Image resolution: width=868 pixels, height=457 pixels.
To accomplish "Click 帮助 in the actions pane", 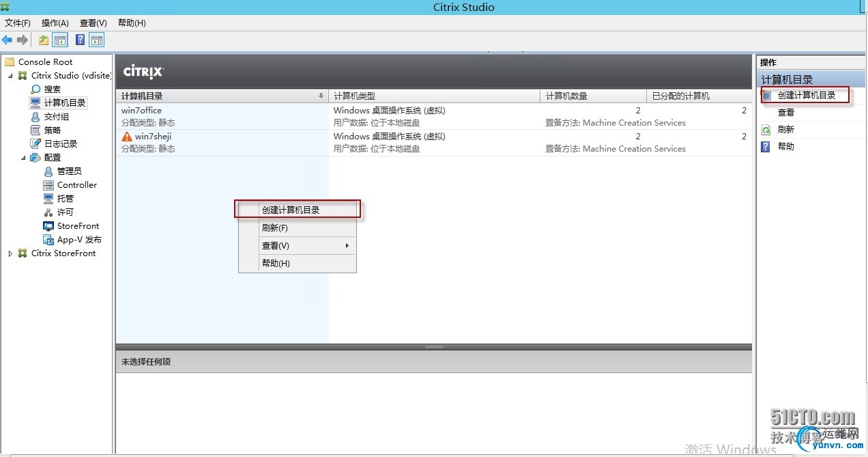I will coord(786,146).
